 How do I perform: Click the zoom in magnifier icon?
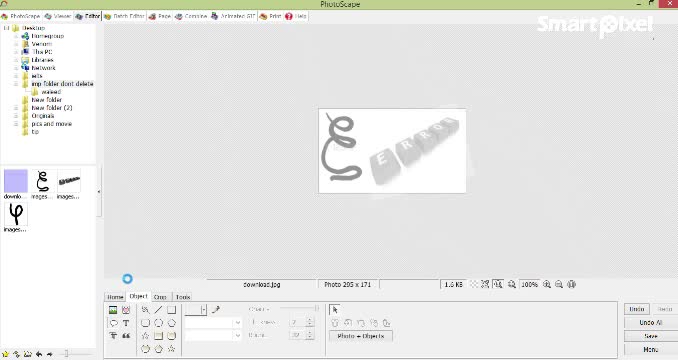point(547,284)
